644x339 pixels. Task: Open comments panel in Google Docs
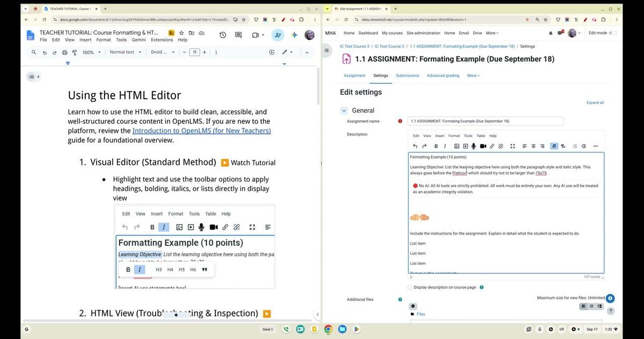[239, 35]
